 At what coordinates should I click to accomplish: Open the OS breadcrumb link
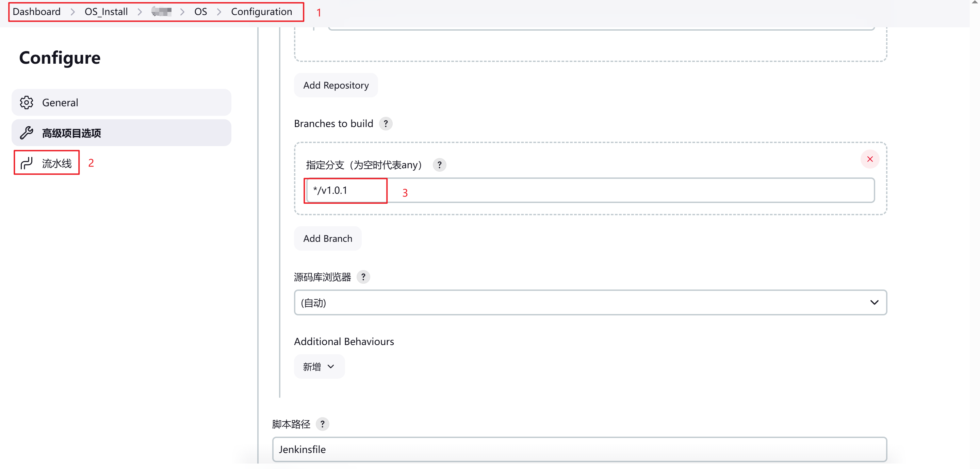pyautogui.click(x=200, y=12)
